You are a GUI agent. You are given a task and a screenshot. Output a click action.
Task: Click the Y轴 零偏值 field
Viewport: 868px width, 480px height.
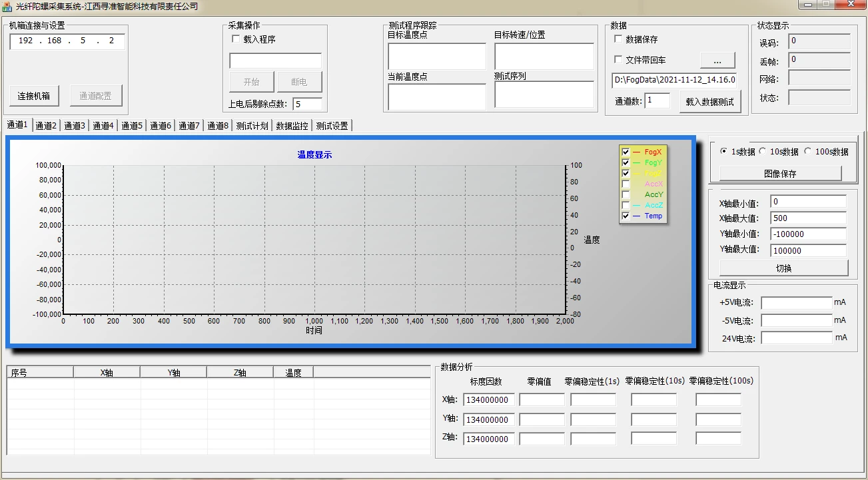click(x=542, y=420)
